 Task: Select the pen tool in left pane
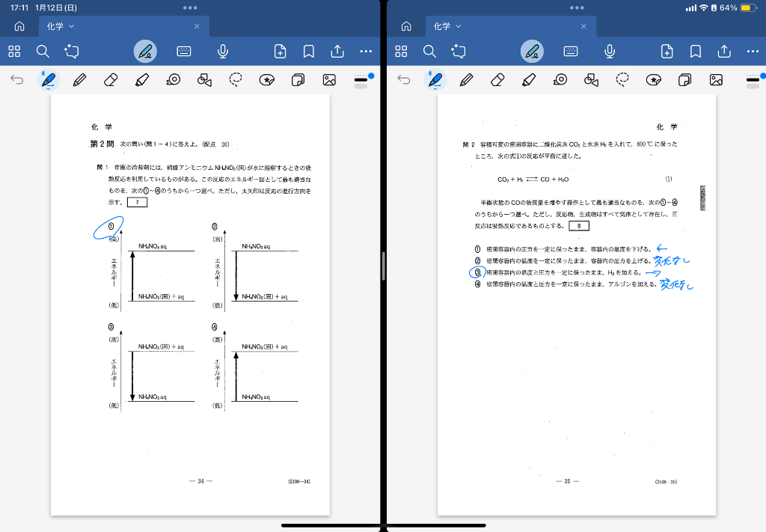[x=49, y=79]
